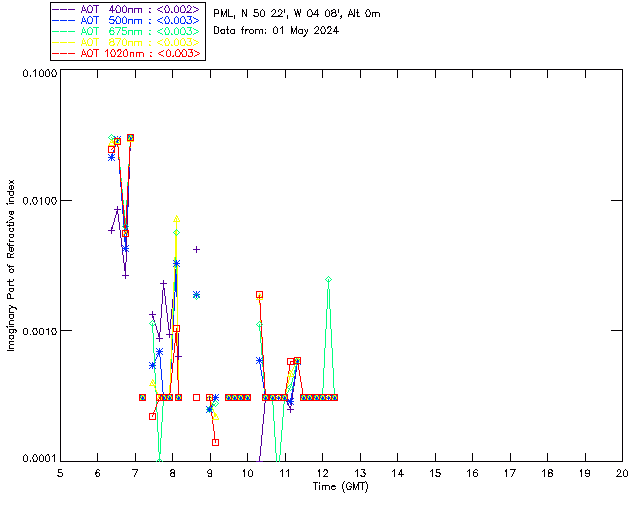
Task: Click the 'Data from: 01 May 2024' text
Action: tap(276, 31)
